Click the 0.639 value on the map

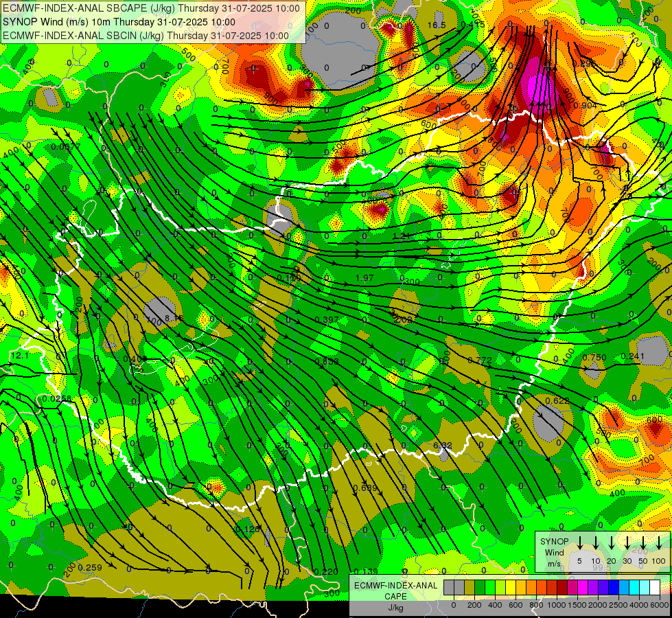(365, 488)
